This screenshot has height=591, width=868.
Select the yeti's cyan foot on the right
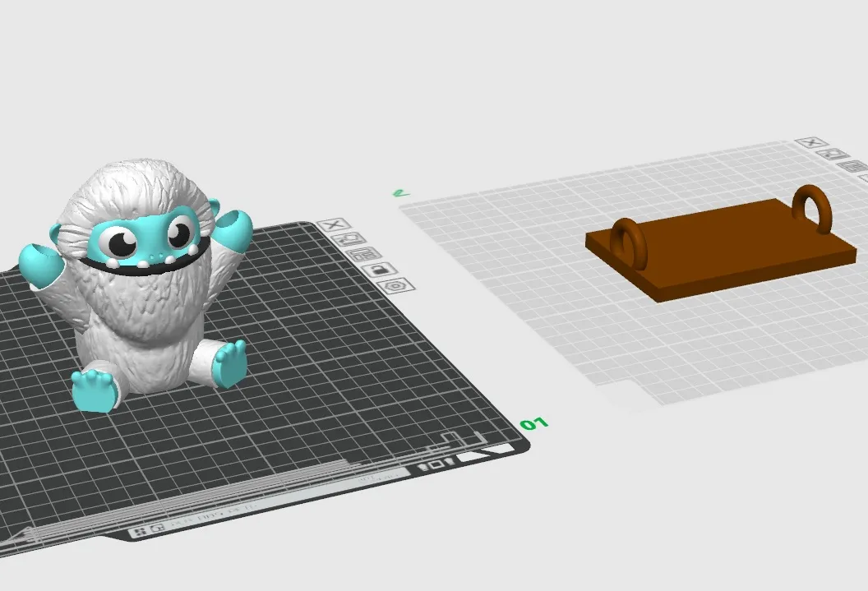pyautogui.click(x=230, y=362)
